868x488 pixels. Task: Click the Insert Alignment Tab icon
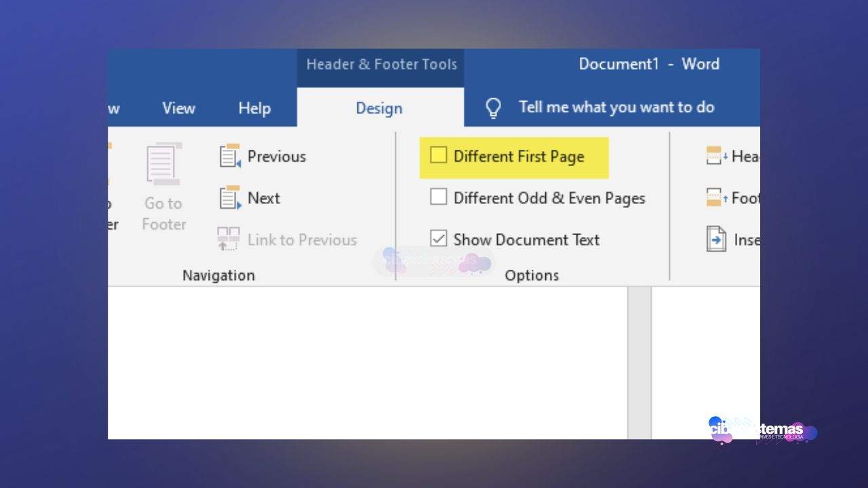click(x=716, y=239)
